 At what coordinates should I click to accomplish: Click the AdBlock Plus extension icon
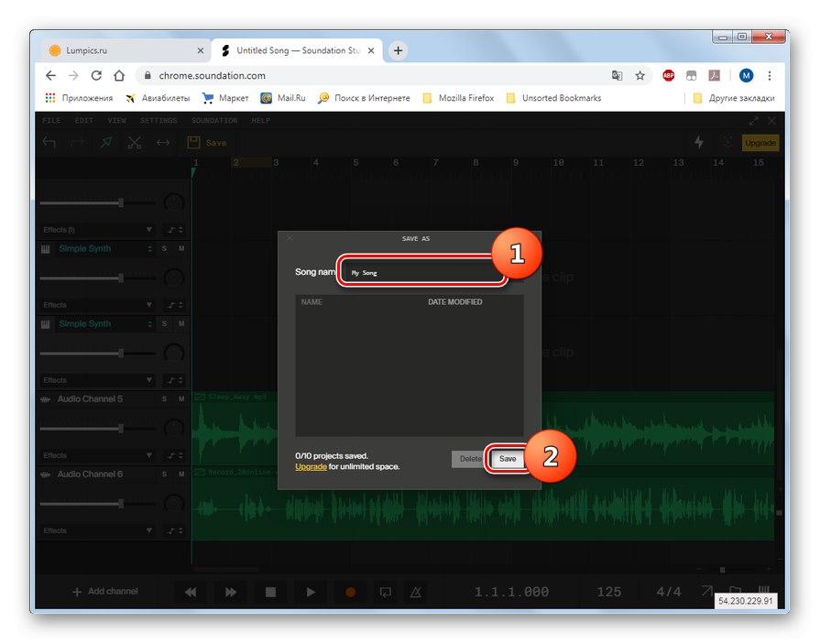(668, 76)
